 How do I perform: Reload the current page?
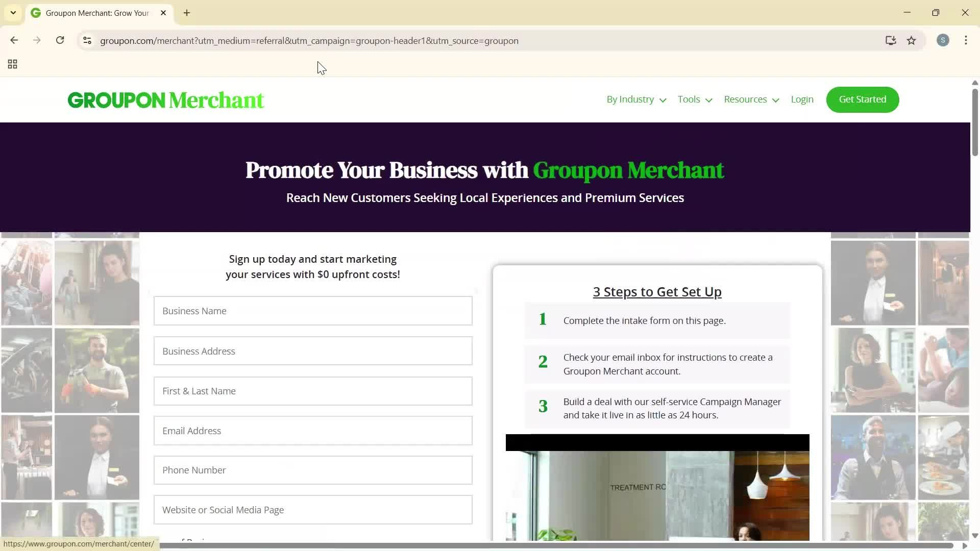tap(60, 40)
